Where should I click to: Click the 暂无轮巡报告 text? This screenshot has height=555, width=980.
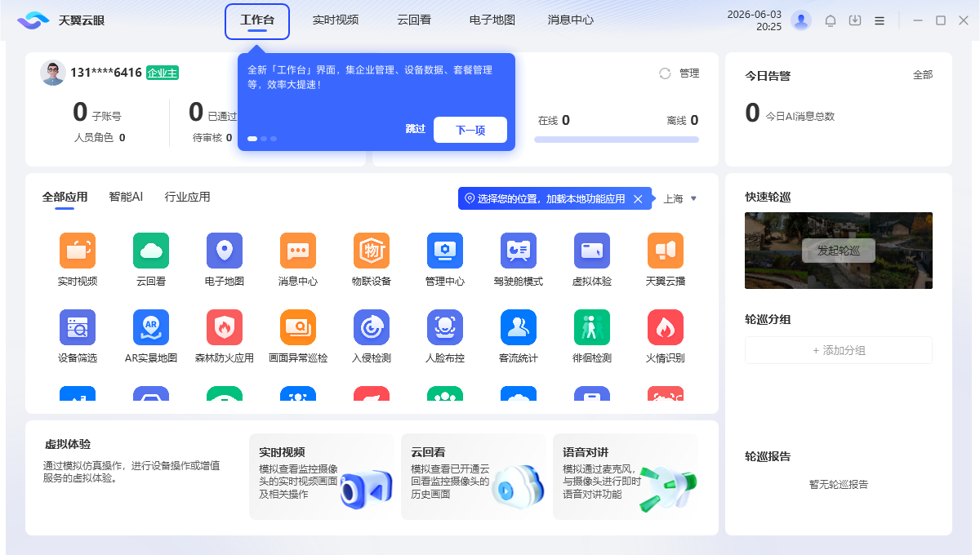pos(839,484)
